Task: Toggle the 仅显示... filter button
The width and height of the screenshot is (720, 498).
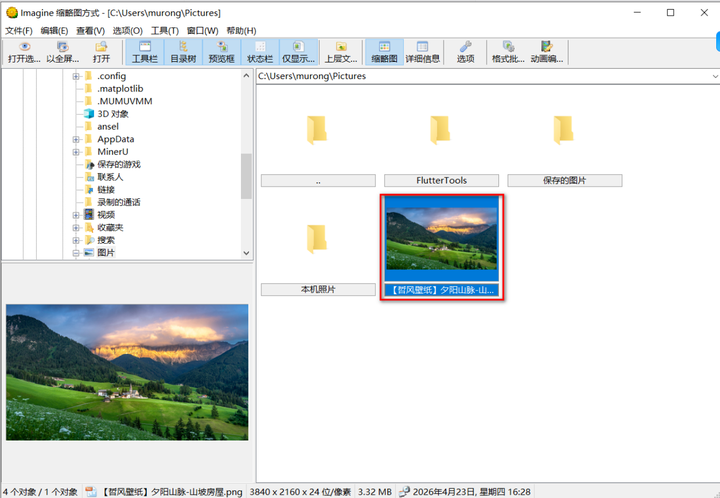Action: click(x=298, y=52)
